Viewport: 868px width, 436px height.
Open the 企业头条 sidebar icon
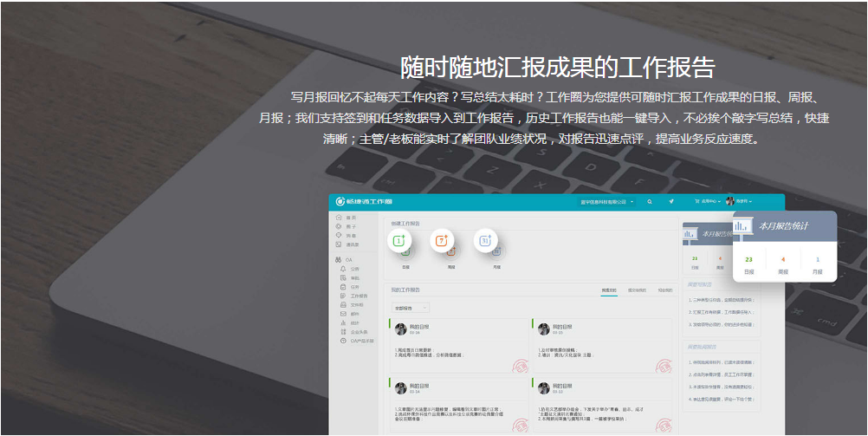tap(343, 332)
